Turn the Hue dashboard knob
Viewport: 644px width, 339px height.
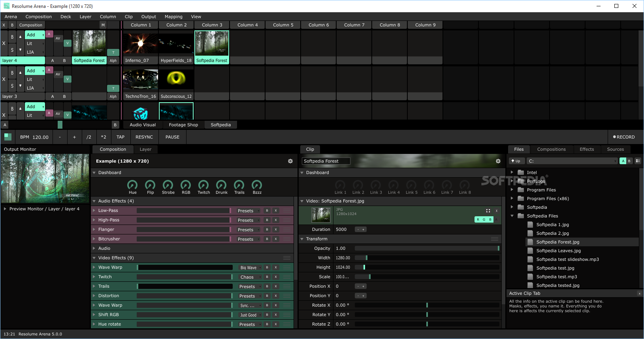pyautogui.click(x=132, y=185)
